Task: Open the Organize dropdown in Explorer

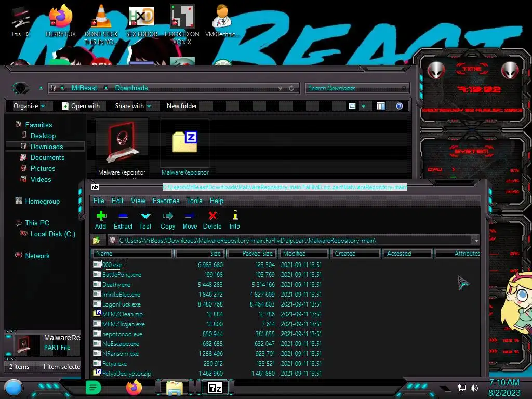Action: coord(29,106)
